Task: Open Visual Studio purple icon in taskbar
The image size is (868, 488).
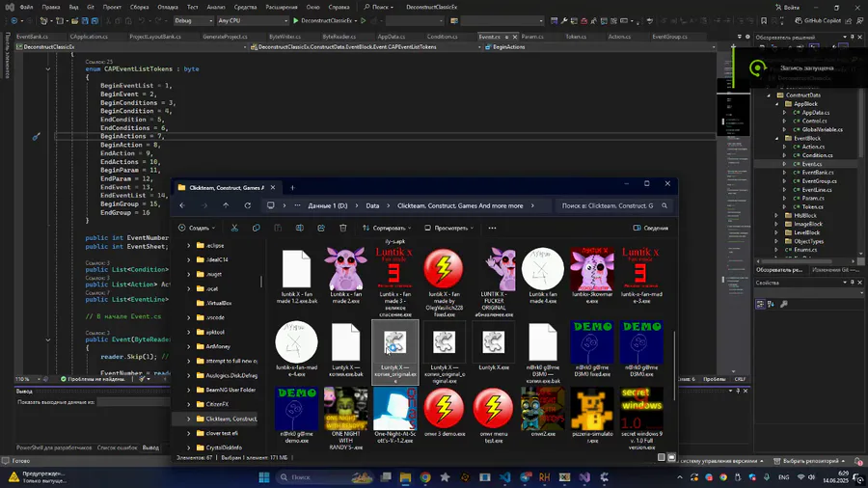Action: tap(584, 477)
